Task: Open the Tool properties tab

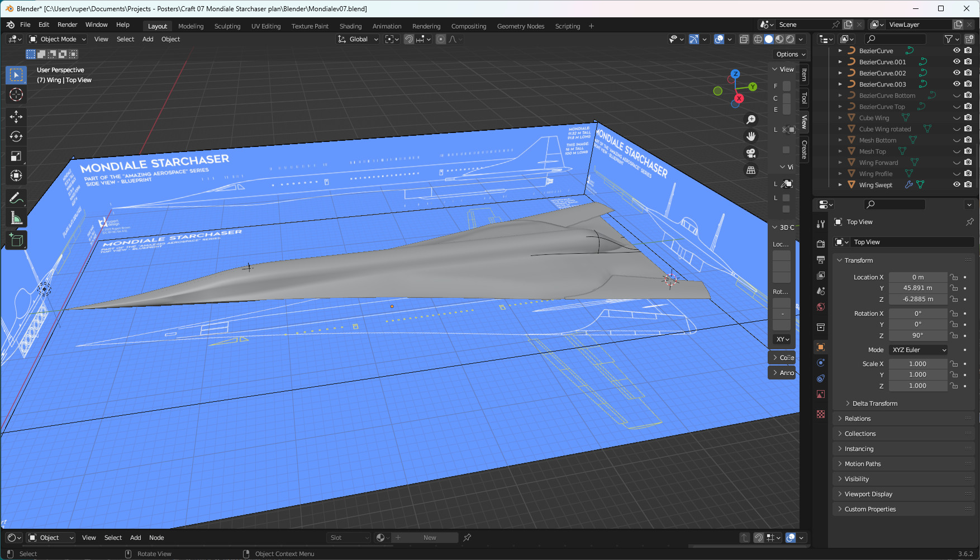Action: click(821, 224)
